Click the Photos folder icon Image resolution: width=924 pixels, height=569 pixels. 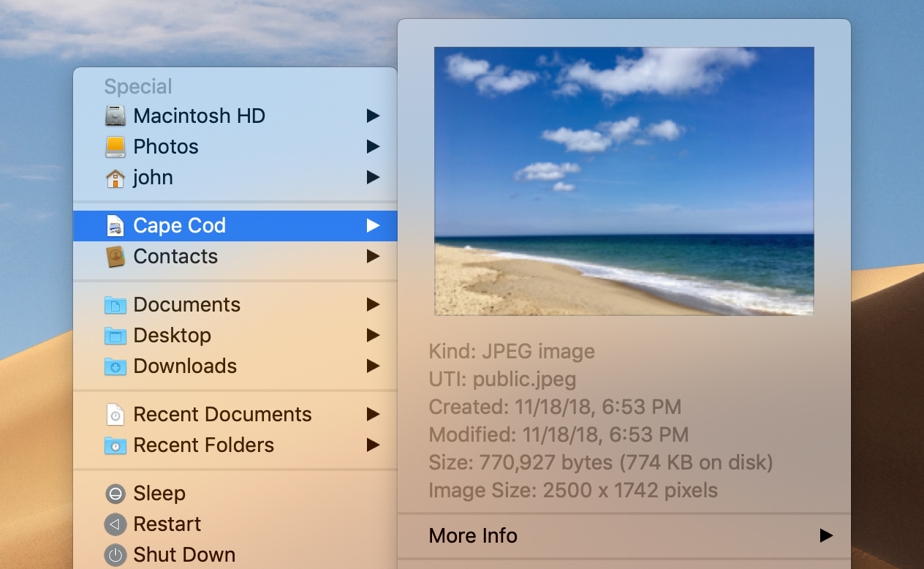click(115, 146)
